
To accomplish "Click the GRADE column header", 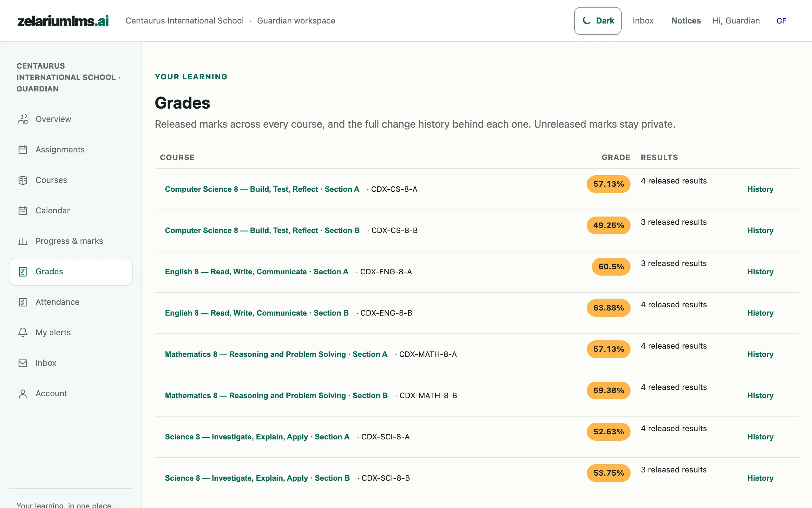I will (616, 157).
